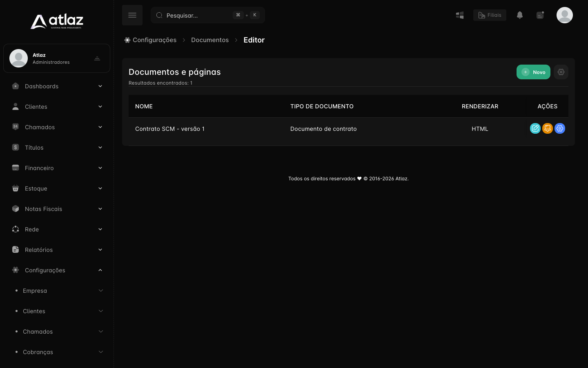Go to Documentos in the breadcrumb

(x=210, y=40)
